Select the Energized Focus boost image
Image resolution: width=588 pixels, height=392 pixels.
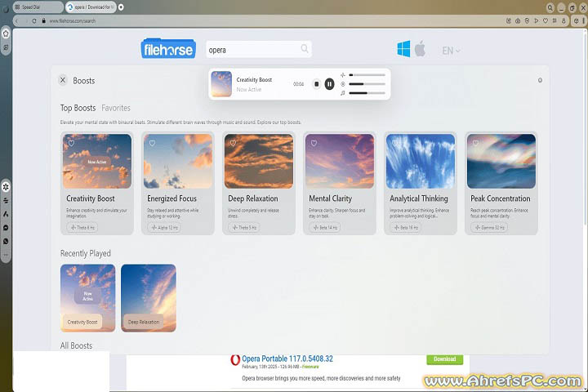178,162
